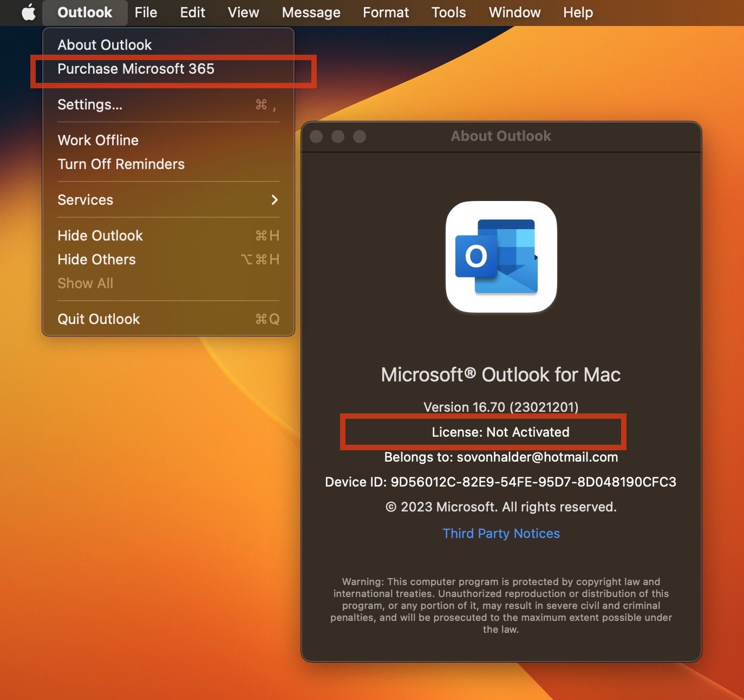Open the Help menu
744x700 pixels.
(x=578, y=12)
